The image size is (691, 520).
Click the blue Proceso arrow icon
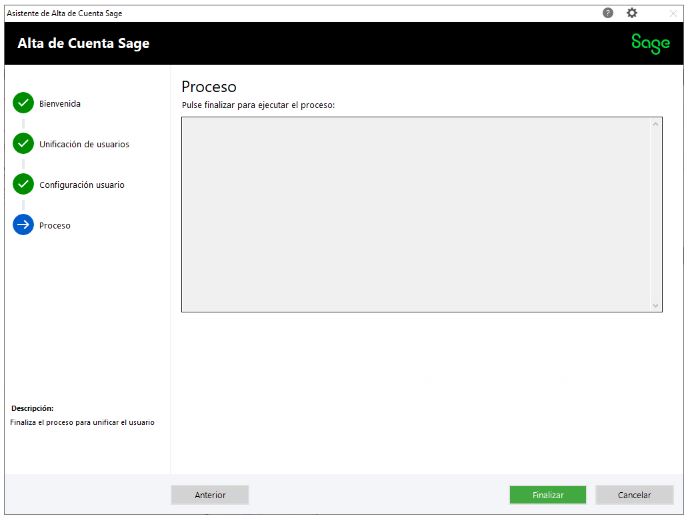[x=23, y=225]
